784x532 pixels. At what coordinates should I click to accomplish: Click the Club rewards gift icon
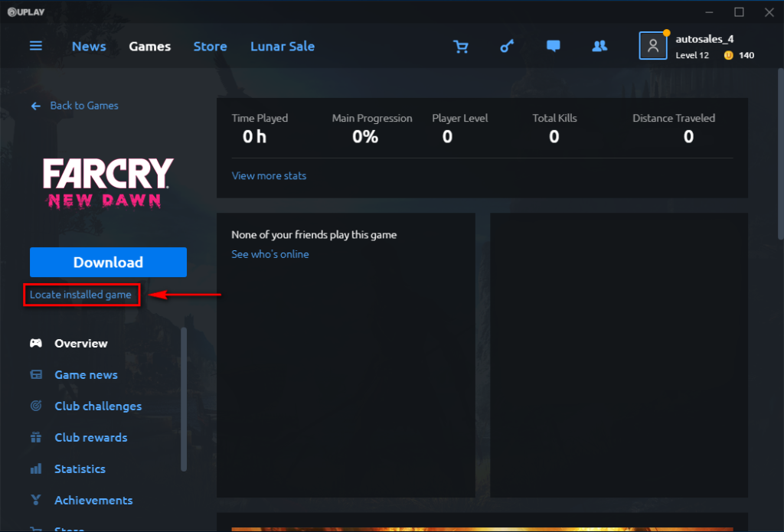36,437
